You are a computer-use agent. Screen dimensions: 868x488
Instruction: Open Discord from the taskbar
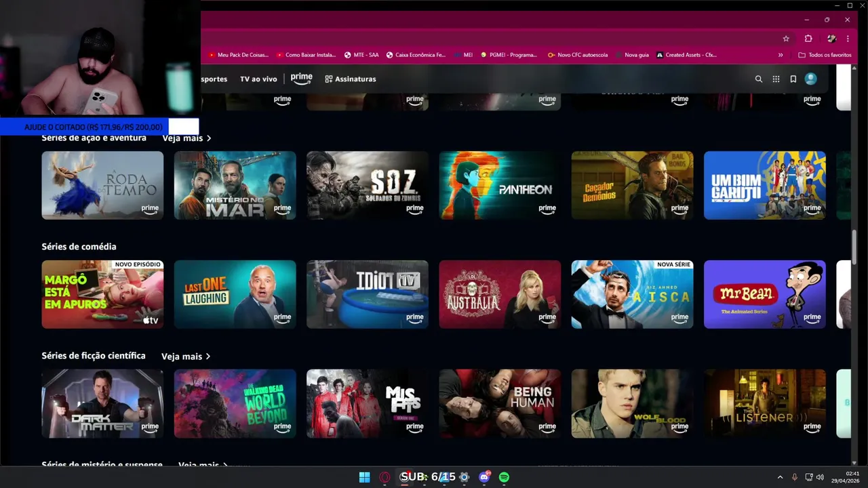pos(484,477)
